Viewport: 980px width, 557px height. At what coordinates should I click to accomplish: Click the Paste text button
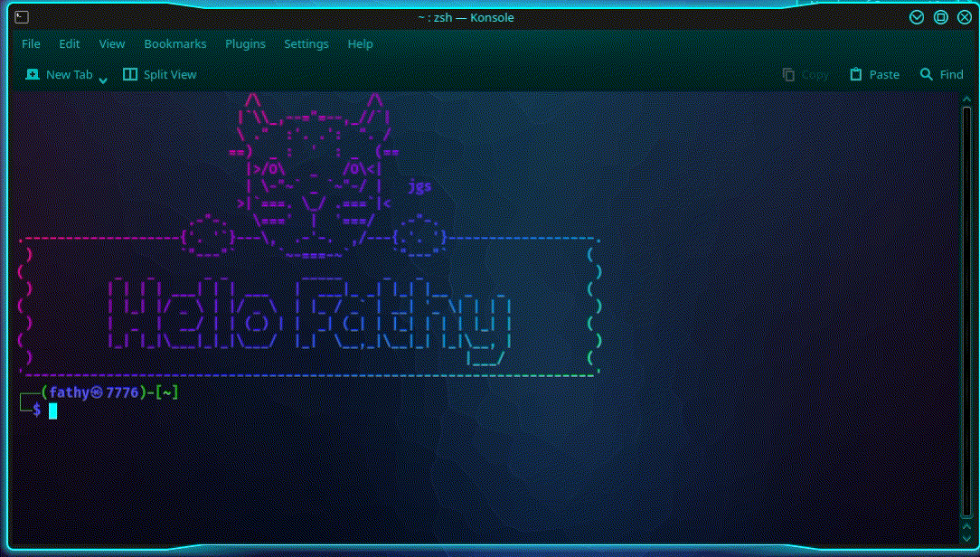pos(884,74)
